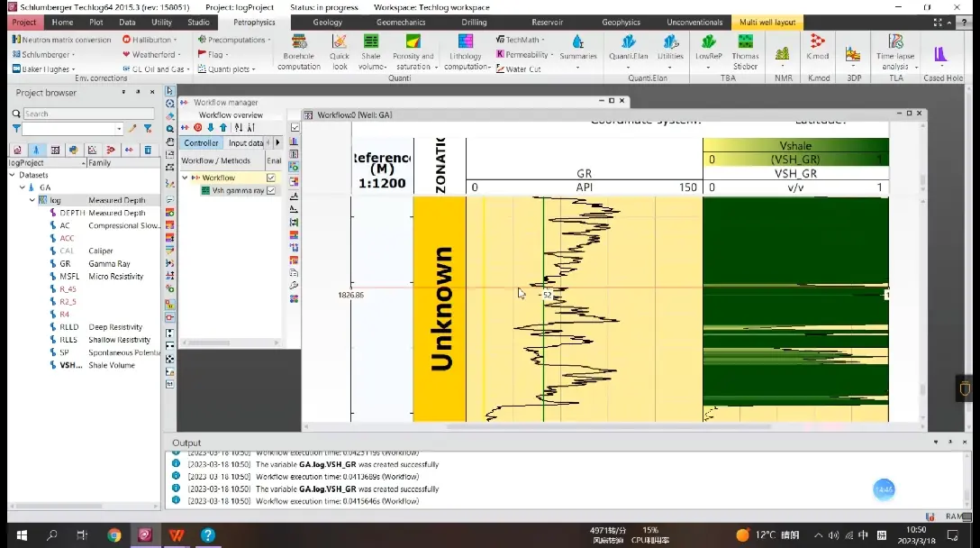Toggle the Workflow enable checkbox
The width and height of the screenshot is (980, 548).
(271, 178)
